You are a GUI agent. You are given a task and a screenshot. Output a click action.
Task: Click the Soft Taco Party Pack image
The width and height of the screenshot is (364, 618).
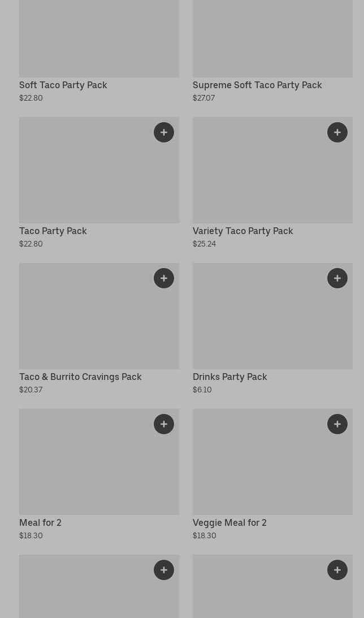(x=99, y=37)
